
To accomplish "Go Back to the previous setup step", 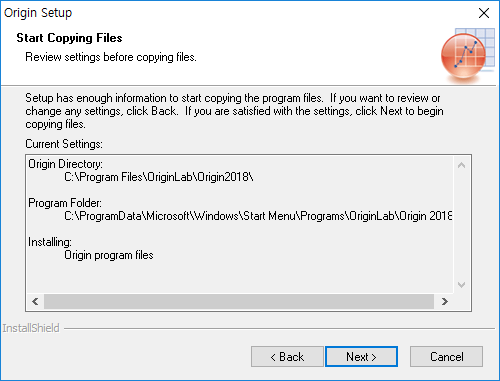I will tap(287, 357).
